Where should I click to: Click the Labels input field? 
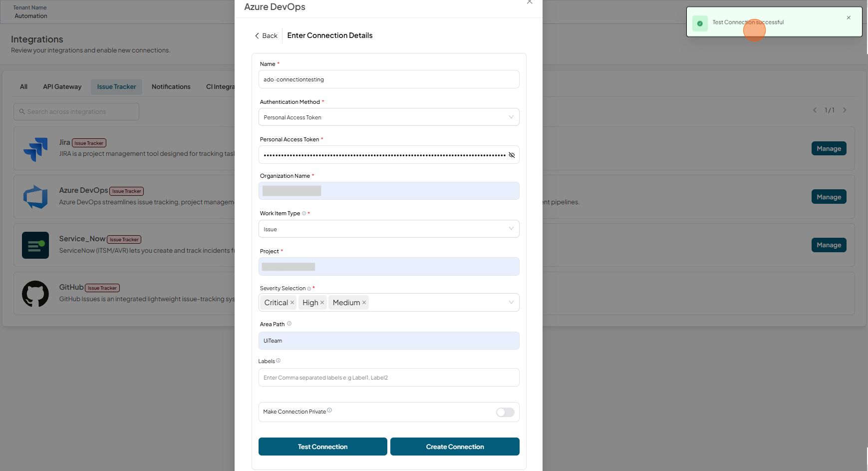(389, 378)
